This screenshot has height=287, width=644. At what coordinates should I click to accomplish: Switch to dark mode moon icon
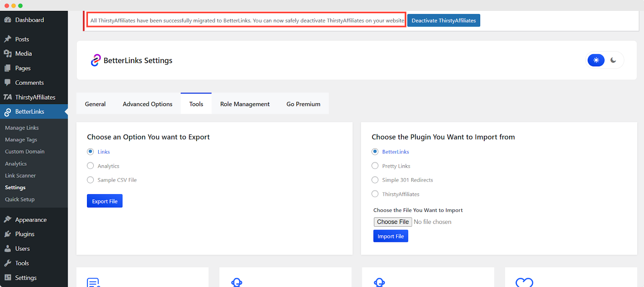[613, 60]
